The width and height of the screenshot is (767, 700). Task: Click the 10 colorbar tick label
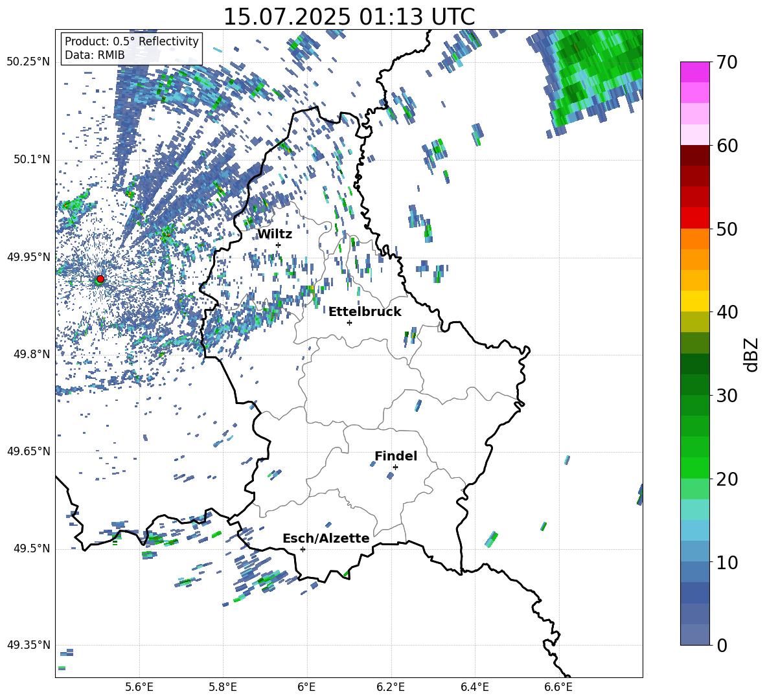(727, 563)
